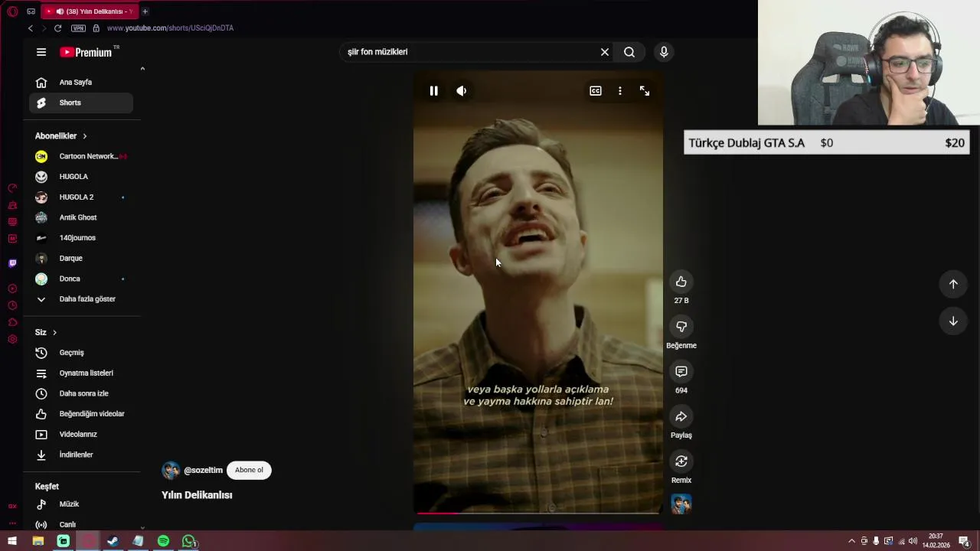Toggle closed captions on the Short
The image size is (980, 551).
596,90
